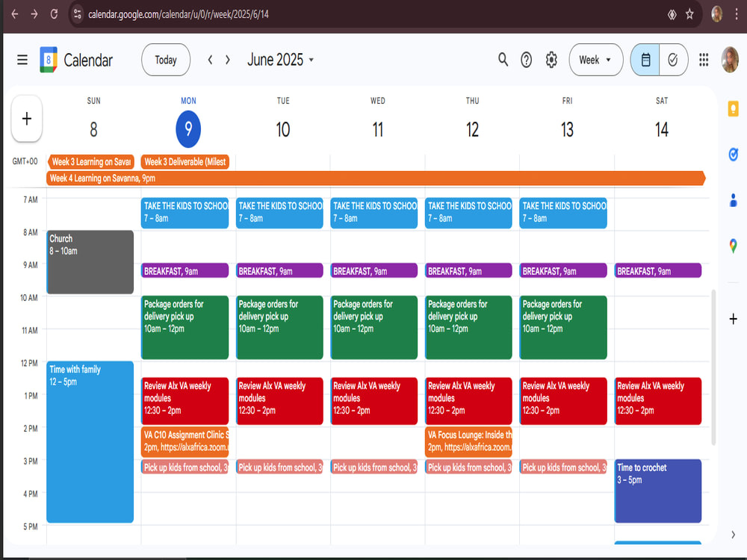The height and width of the screenshot is (560, 747).
Task: Click the address bar URL
Action: pos(179,14)
